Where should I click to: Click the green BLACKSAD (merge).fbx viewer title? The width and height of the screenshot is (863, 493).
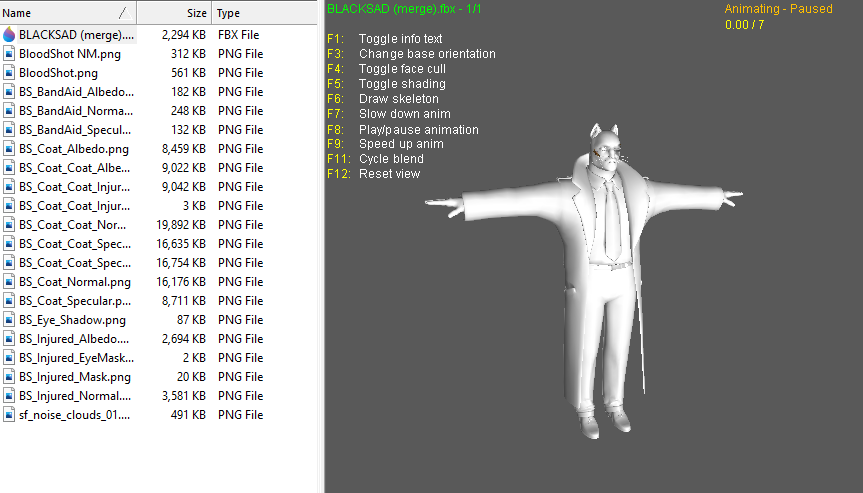(404, 9)
